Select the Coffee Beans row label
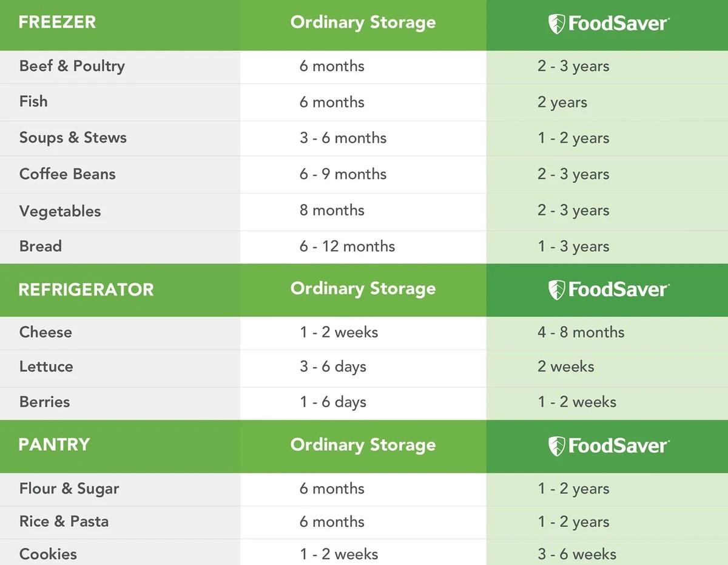The image size is (728, 565). pyautogui.click(x=67, y=174)
